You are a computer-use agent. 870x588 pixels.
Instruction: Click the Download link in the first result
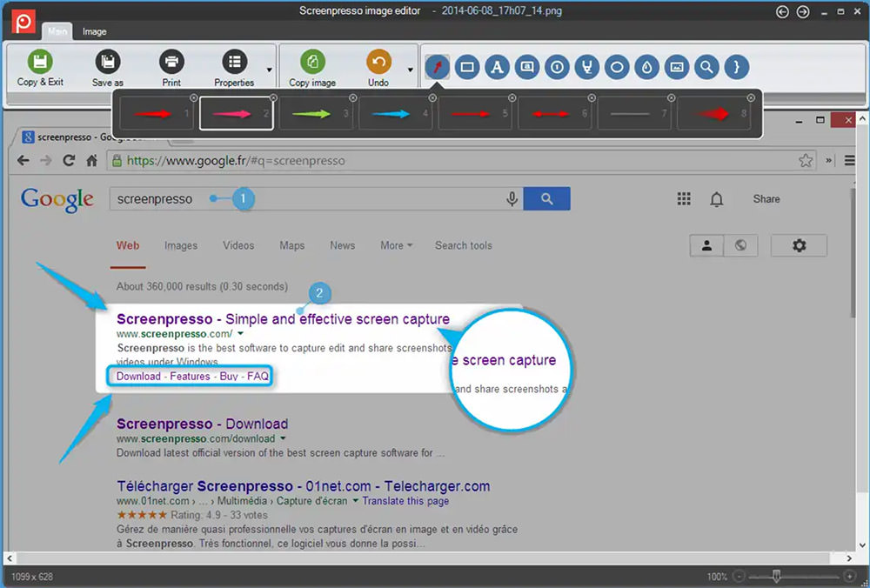click(x=137, y=376)
